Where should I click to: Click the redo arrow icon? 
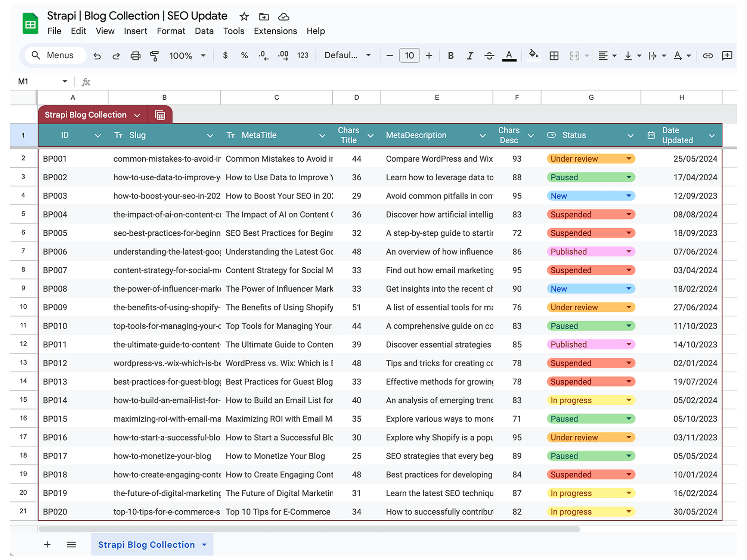[116, 56]
